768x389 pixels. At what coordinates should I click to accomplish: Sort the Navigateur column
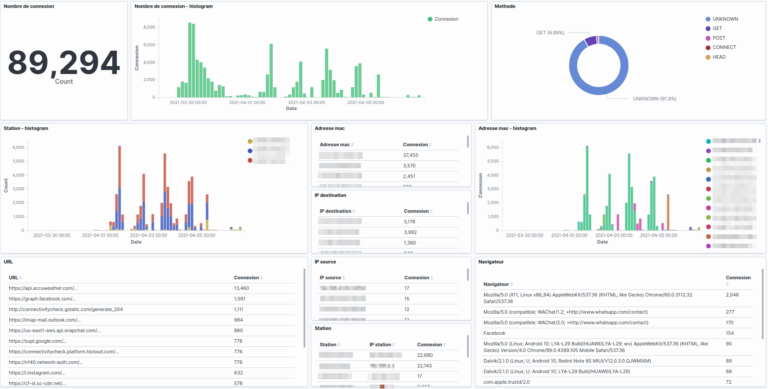tap(497, 284)
